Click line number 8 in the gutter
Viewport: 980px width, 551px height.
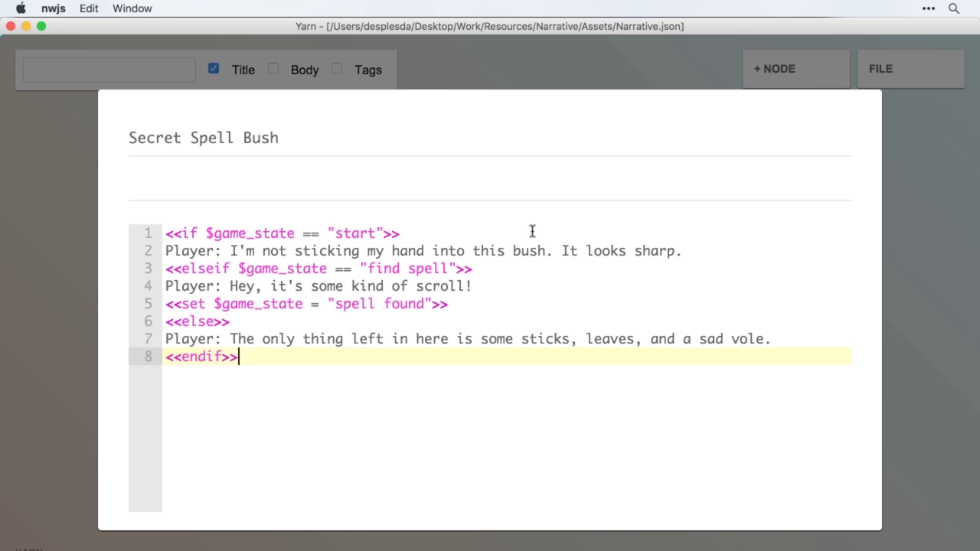tap(149, 357)
